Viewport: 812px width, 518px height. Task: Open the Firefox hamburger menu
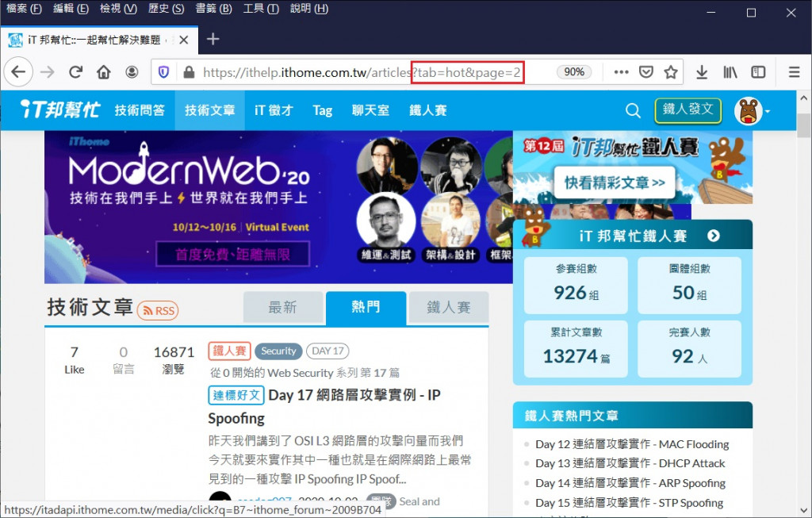point(795,72)
